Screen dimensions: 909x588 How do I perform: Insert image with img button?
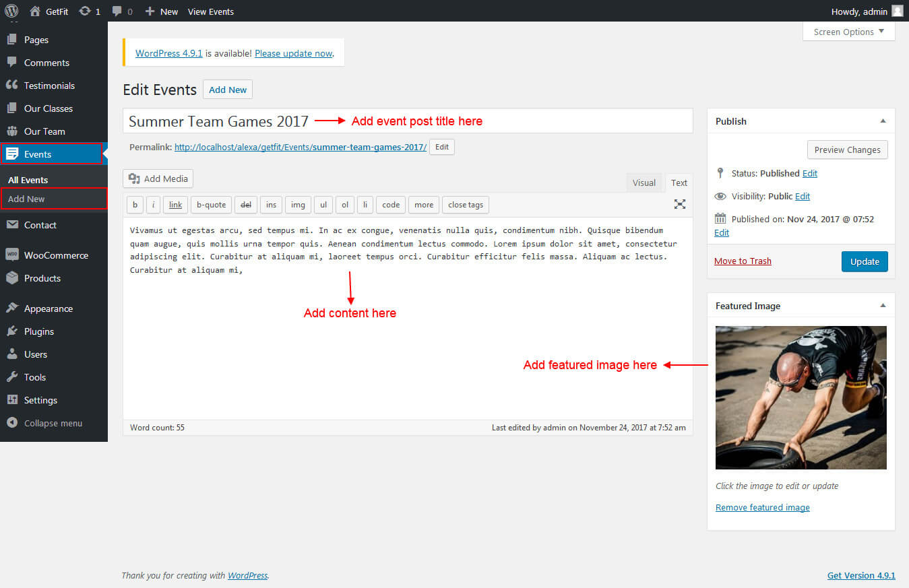(x=298, y=205)
